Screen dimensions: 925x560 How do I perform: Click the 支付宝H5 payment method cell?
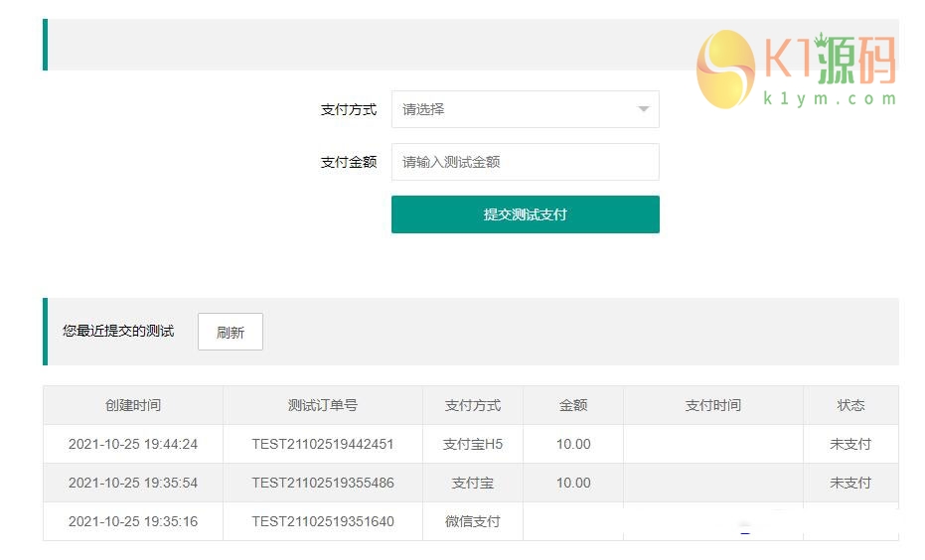473,444
